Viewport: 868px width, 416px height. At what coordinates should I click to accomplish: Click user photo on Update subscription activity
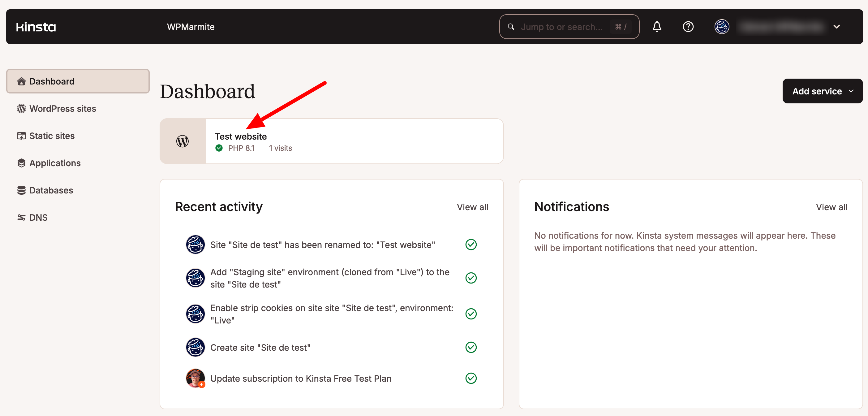pos(196,379)
